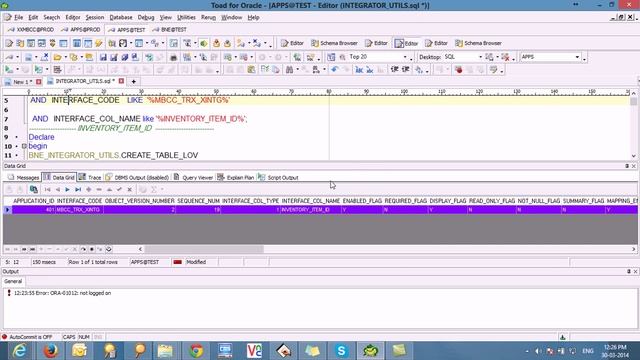Open the open-file folder dropdown arrow
640x360 pixels.
pos(65,57)
